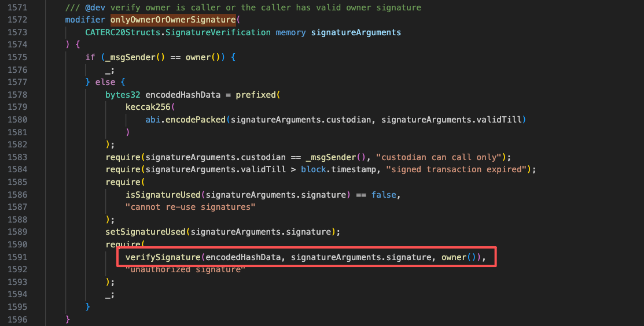Place cursor on the if keyword
This screenshot has width=644, height=326.
(90, 57)
